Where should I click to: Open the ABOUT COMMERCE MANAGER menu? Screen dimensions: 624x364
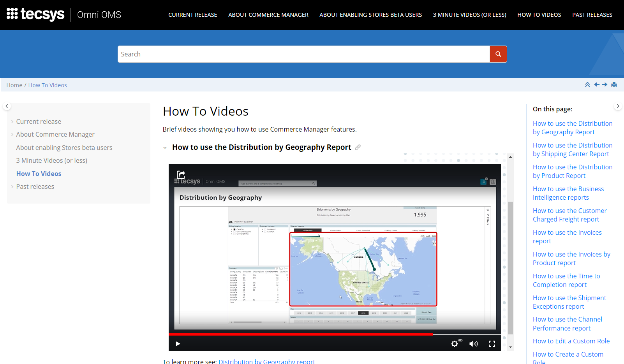(x=268, y=15)
